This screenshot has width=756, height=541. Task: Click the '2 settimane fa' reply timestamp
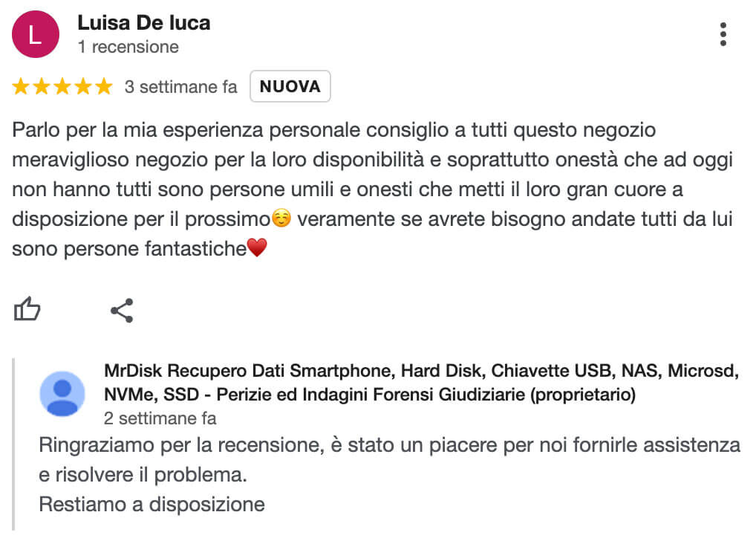[160, 418]
